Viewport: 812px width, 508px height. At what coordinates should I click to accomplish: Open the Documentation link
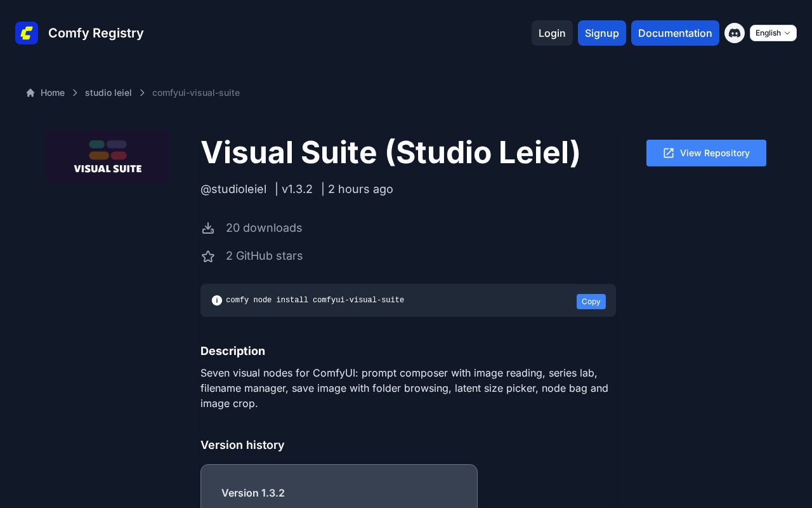click(675, 33)
